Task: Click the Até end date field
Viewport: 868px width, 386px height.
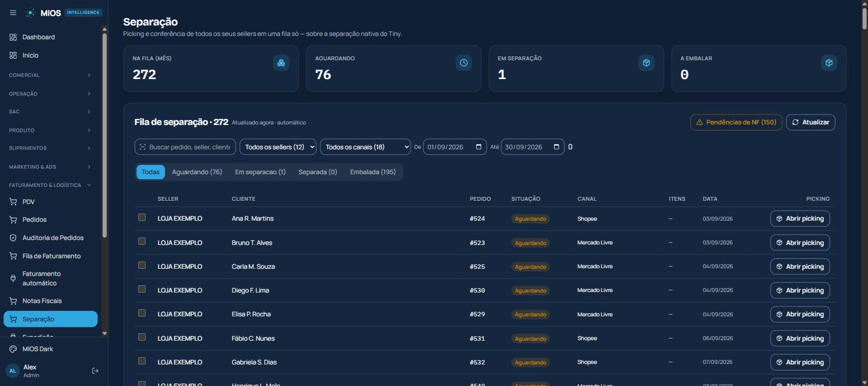Action: tap(533, 147)
